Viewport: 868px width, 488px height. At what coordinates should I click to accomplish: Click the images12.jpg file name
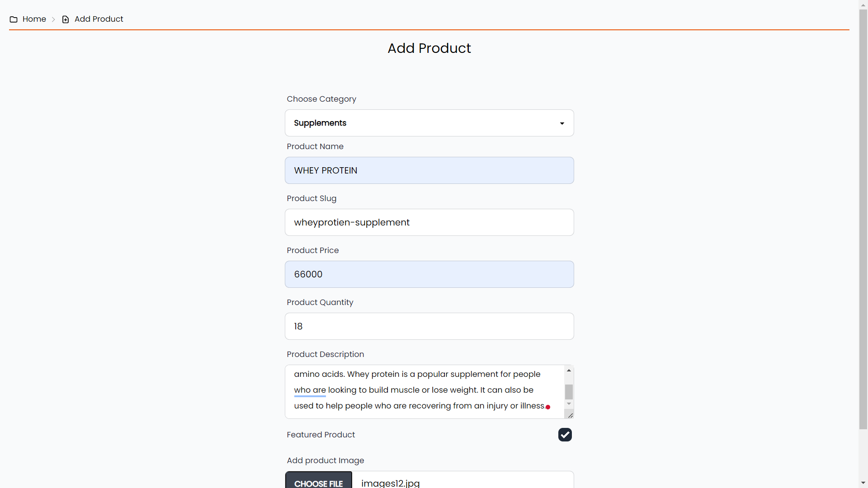[390, 483]
